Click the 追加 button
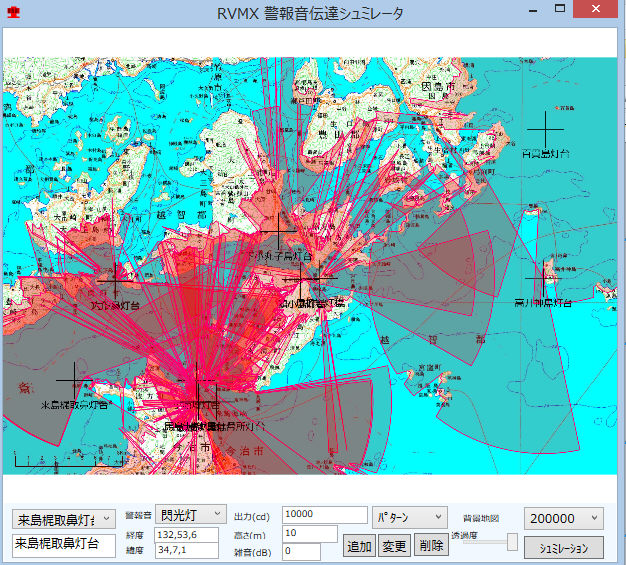626x565 pixels. (x=359, y=546)
